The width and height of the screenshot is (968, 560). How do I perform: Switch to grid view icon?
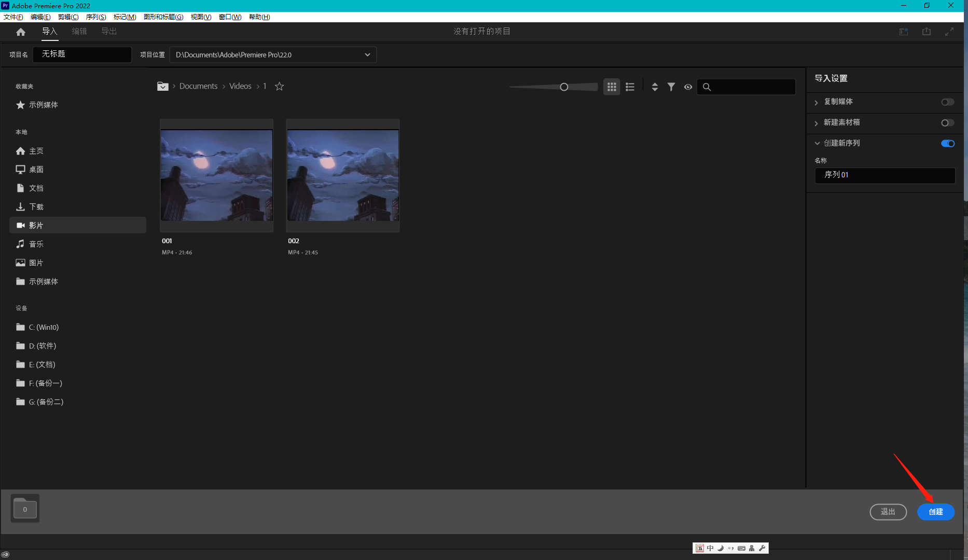pyautogui.click(x=612, y=87)
